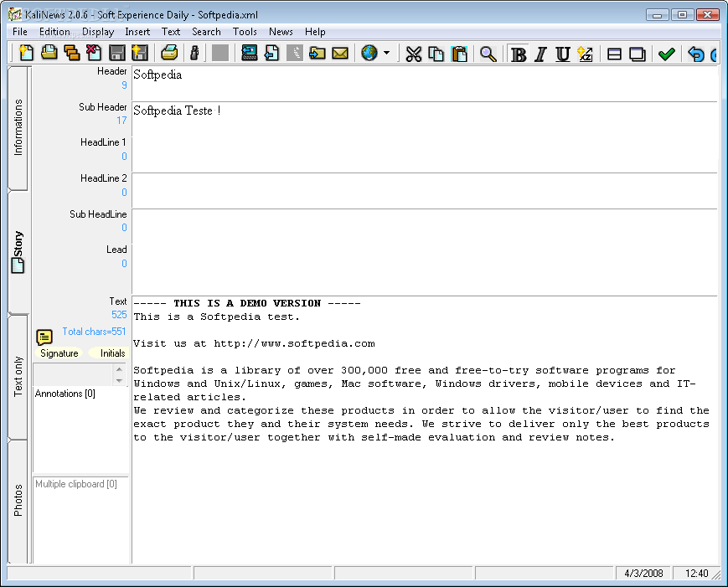
Task: Click the yellow annotation note icon
Action: (44, 337)
